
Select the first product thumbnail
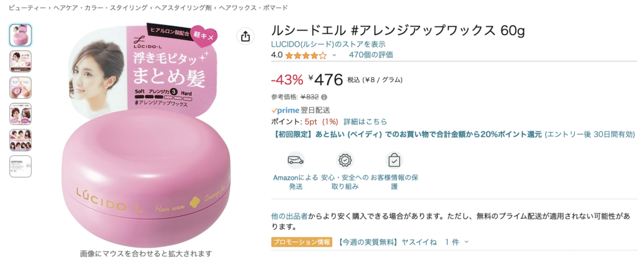[21, 35]
